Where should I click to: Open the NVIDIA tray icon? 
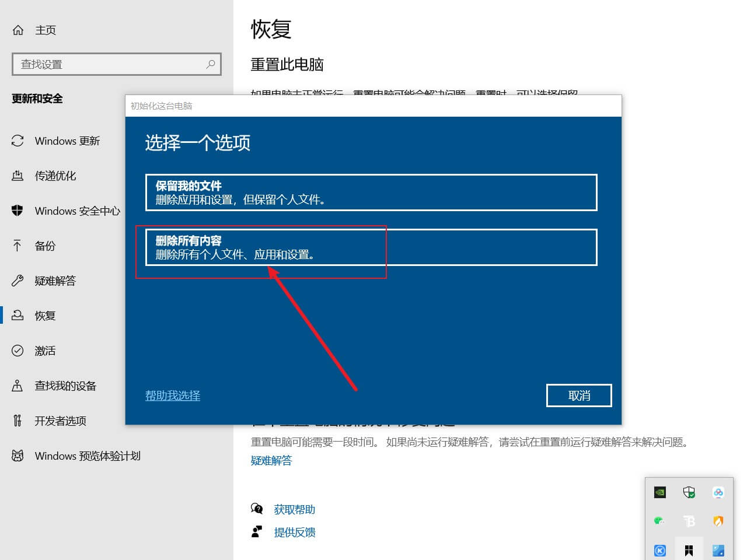[x=660, y=492]
